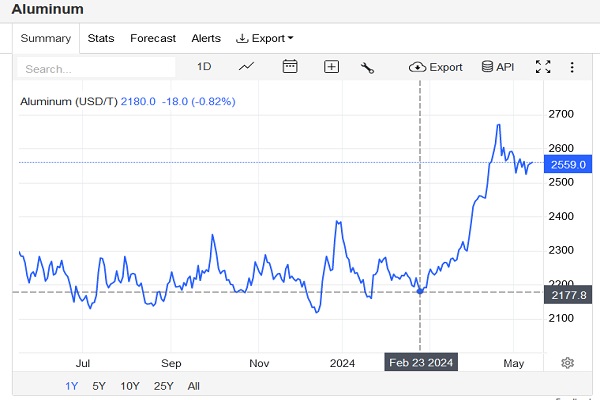This screenshot has width=600, height=400.
Task: Click the All time range option
Action: tap(193, 386)
